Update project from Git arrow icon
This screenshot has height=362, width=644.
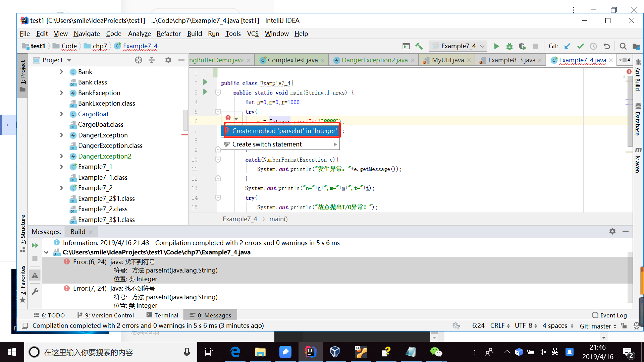567,46
